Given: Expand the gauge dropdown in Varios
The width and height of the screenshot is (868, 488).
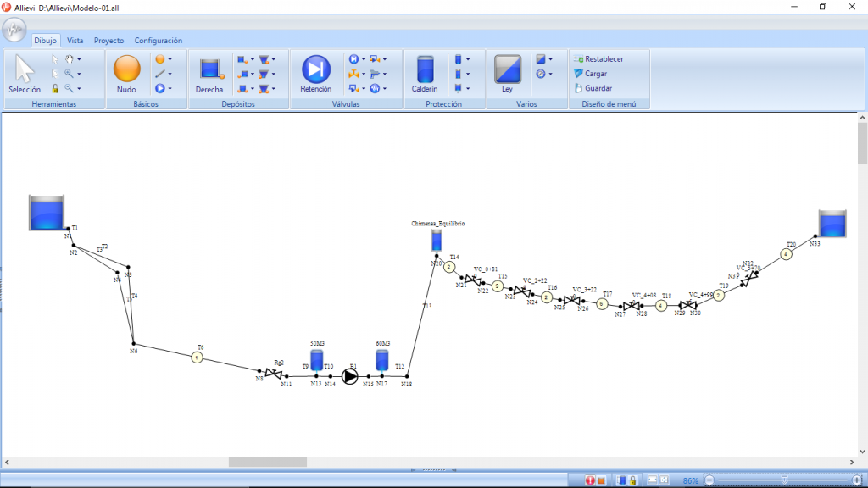Looking at the screenshot, I should (550, 74).
